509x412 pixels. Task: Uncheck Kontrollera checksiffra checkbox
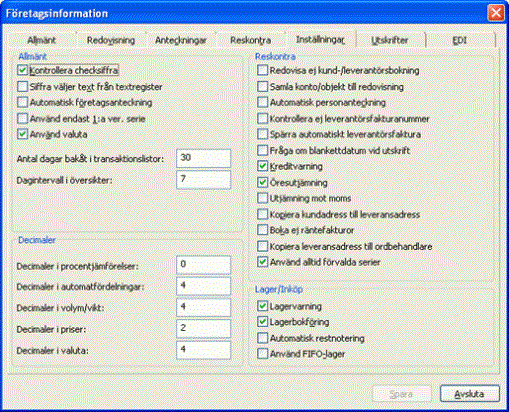click(22, 70)
